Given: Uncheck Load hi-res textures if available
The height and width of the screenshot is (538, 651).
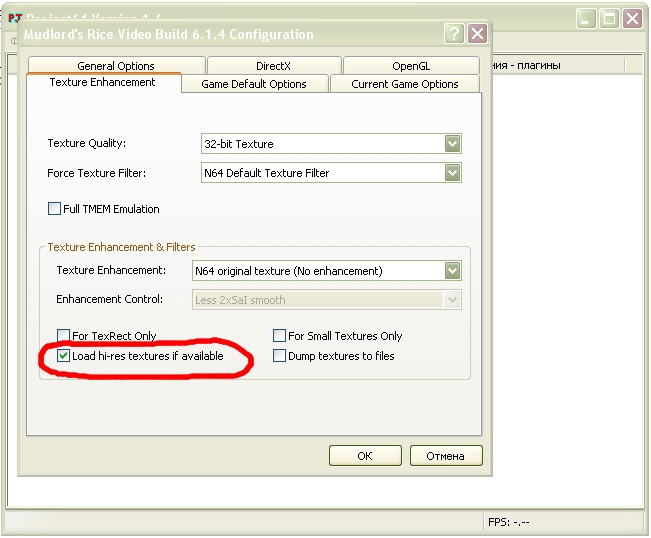Looking at the screenshot, I should (x=64, y=356).
